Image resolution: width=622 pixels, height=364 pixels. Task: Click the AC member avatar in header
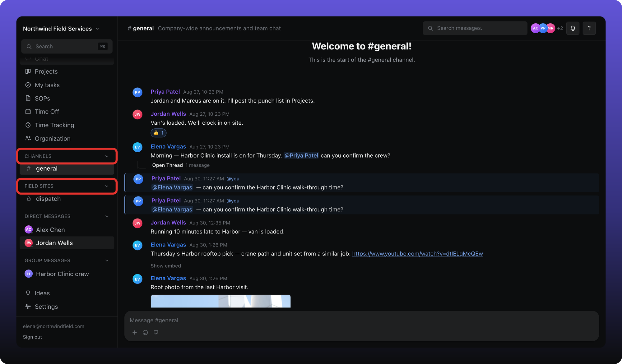pyautogui.click(x=536, y=28)
